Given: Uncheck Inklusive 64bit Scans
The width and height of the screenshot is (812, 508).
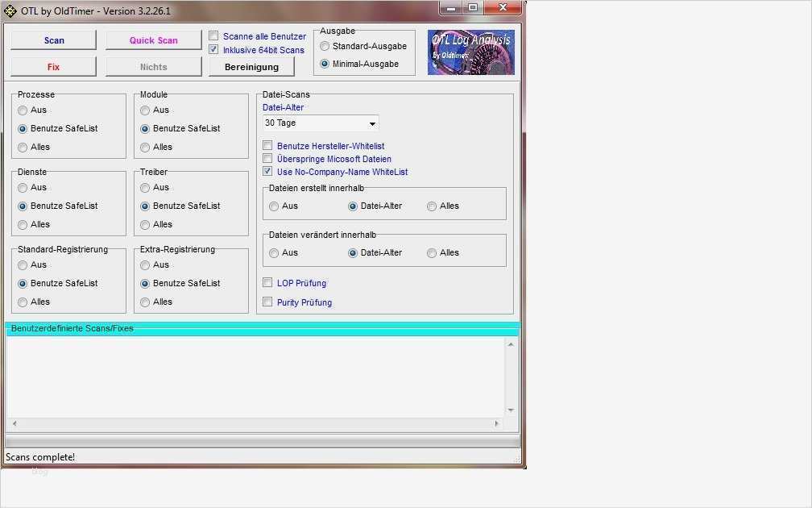Looking at the screenshot, I should point(213,49).
